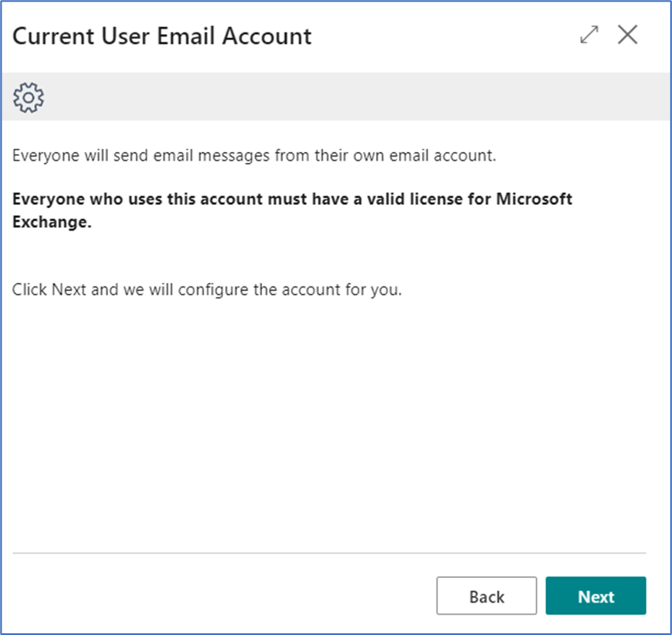Click the 'Click Next and we will configure' text
The height and width of the screenshot is (635, 672).
(207, 290)
